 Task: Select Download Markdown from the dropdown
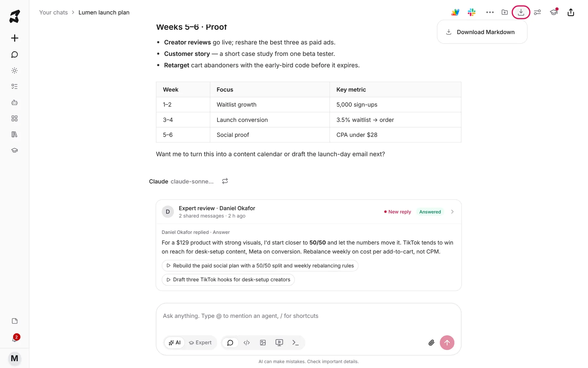point(482,32)
